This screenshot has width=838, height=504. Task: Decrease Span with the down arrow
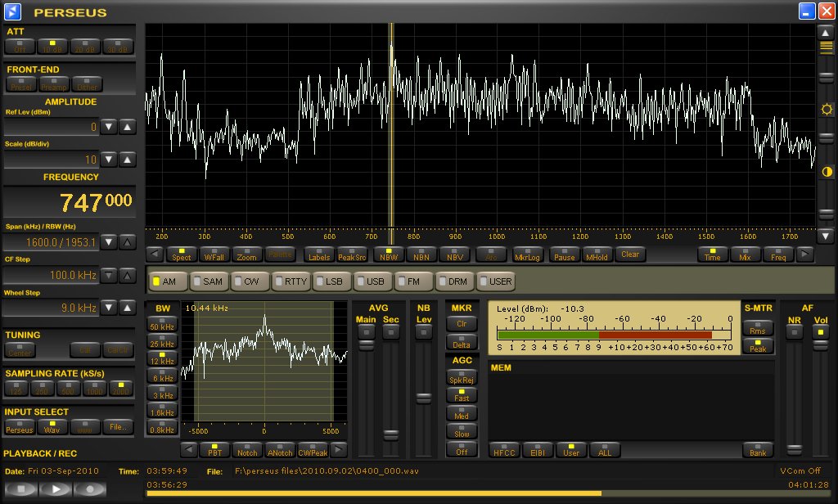tap(109, 242)
